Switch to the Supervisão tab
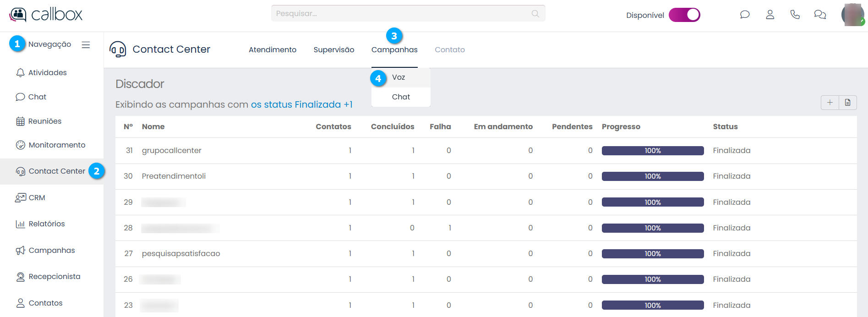Viewport: 868px width, 317px height. coord(334,49)
